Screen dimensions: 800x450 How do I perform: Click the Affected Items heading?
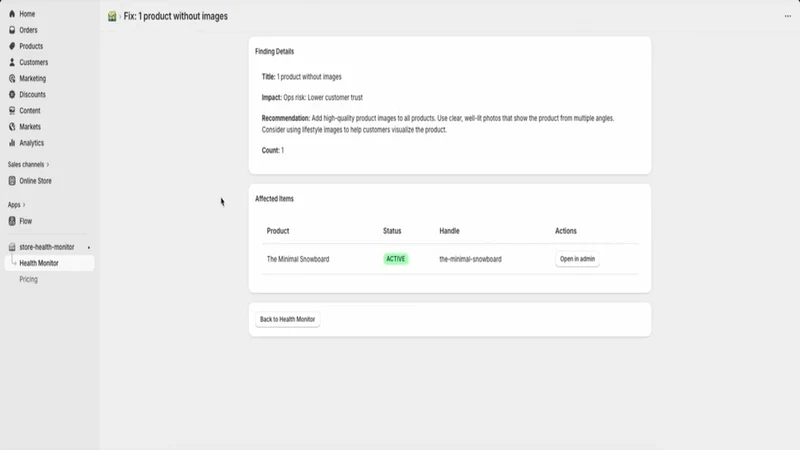tap(274, 199)
